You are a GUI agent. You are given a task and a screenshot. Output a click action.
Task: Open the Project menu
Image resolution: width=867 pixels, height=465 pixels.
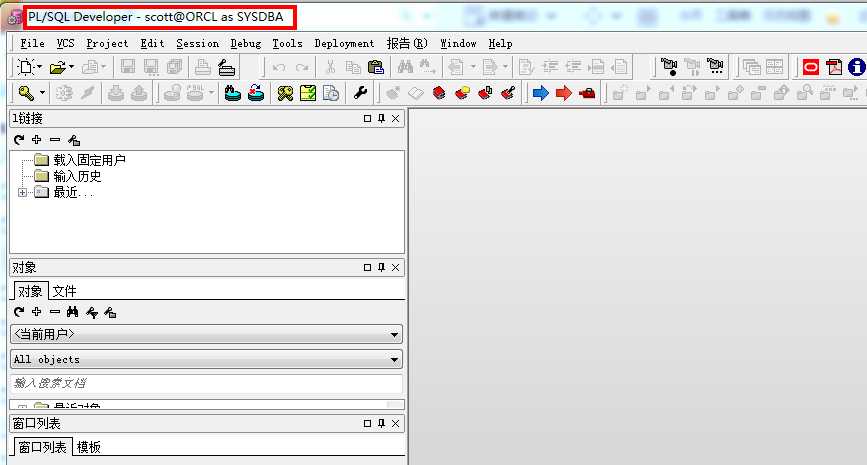tap(107, 43)
